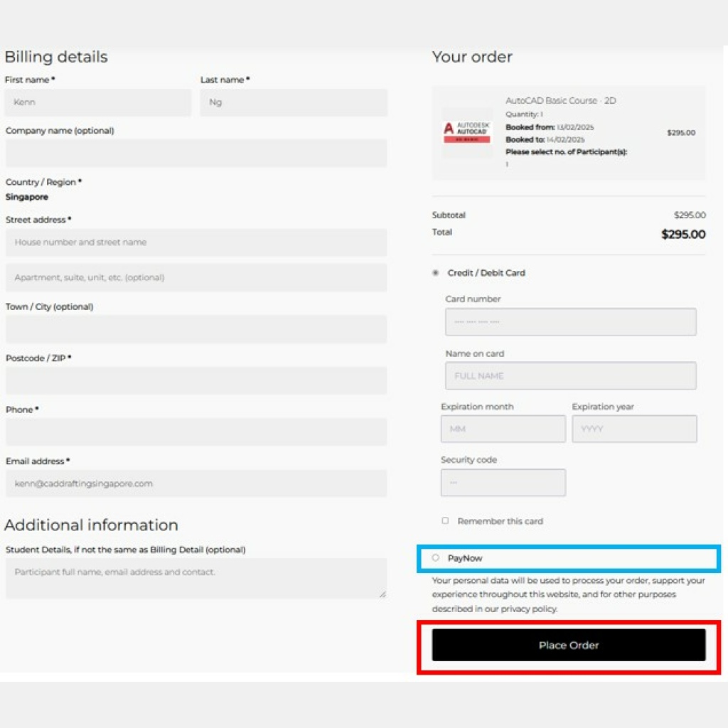Image resolution: width=728 pixels, height=728 pixels.
Task: Click the Last name field
Action: pyautogui.click(x=294, y=102)
